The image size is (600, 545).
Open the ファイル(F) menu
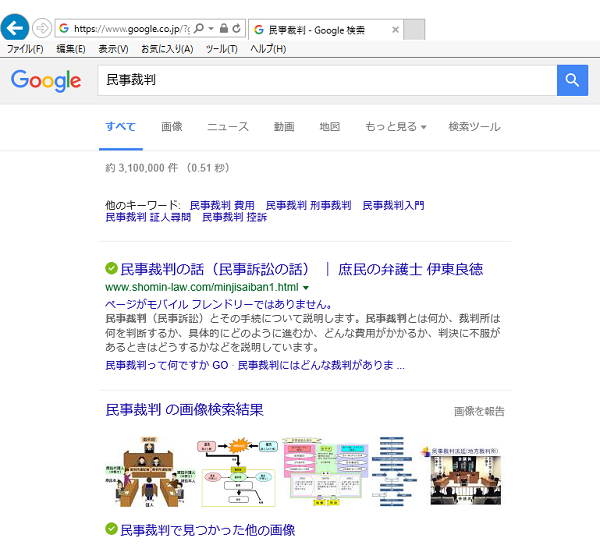click(25, 49)
